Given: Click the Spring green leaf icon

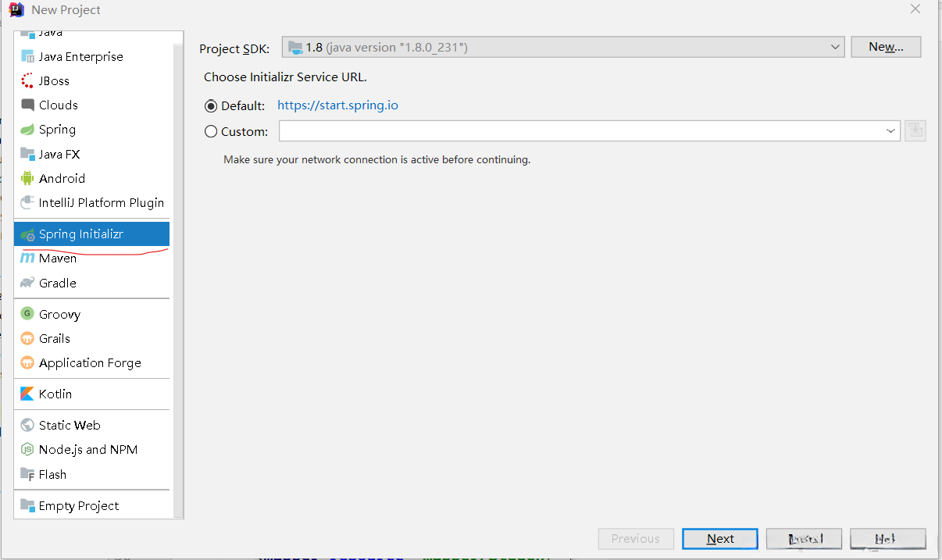Looking at the screenshot, I should (27, 130).
